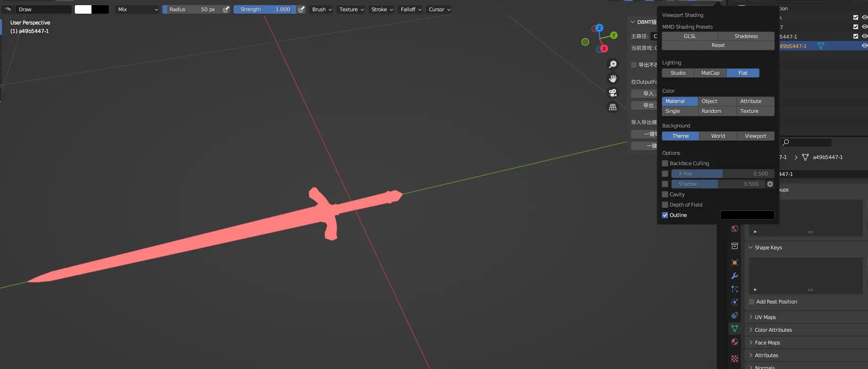Click the Strength slider

(x=265, y=9)
